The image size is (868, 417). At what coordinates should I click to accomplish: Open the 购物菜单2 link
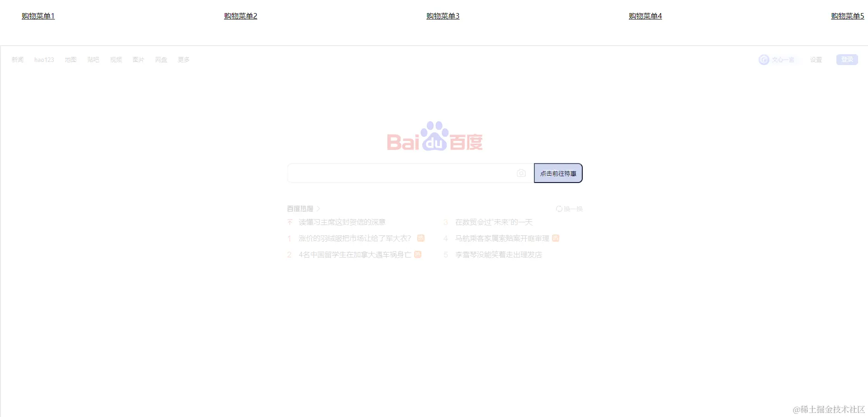click(241, 16)
